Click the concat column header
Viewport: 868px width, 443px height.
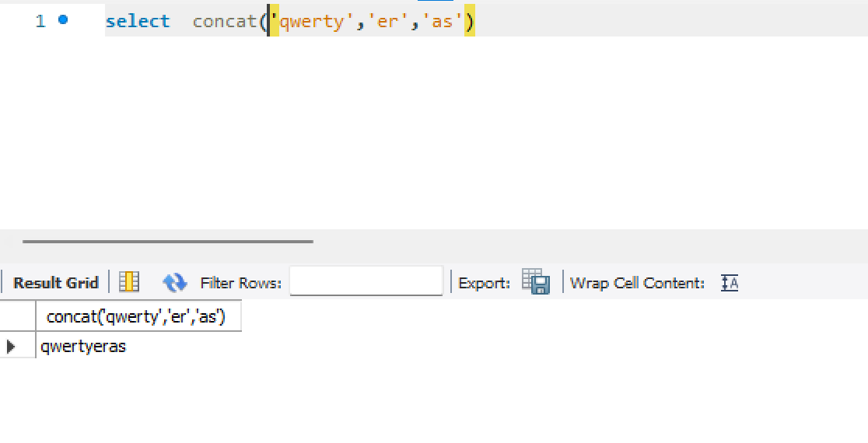coord(138,316)
